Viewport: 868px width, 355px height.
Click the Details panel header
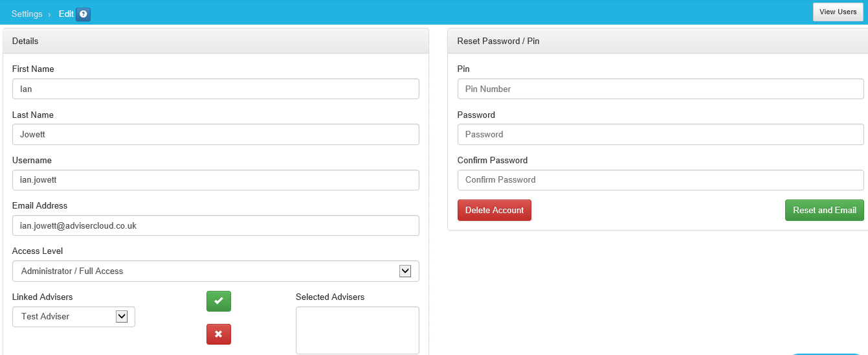[216, 41]
